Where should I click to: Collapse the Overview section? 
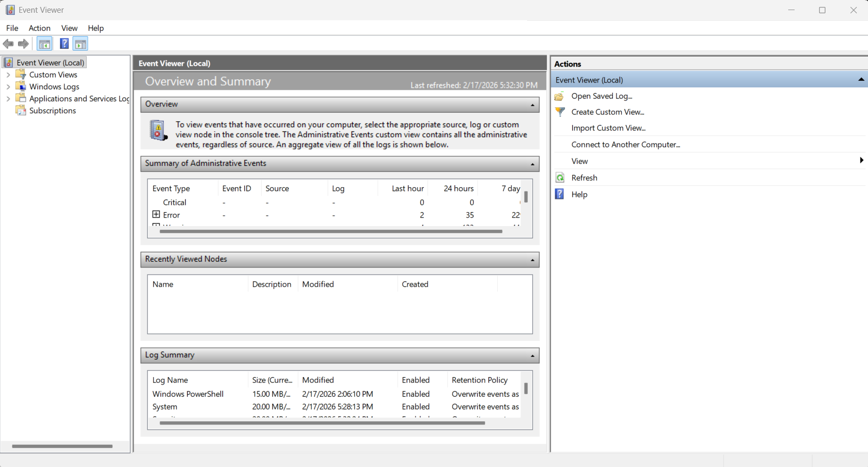[532, 105]
